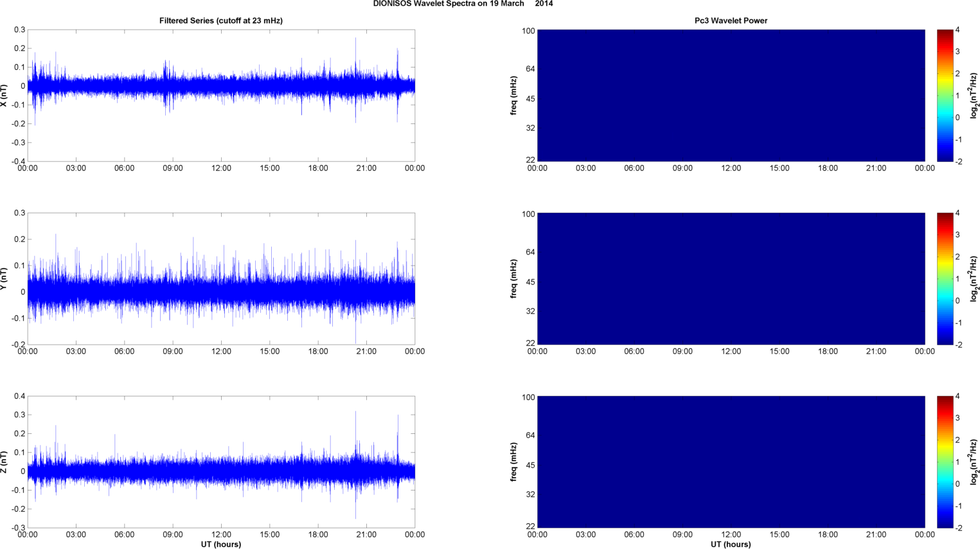Click the bottom colorbar's log2(nT²/Hz) label

(x=974, y=462)
